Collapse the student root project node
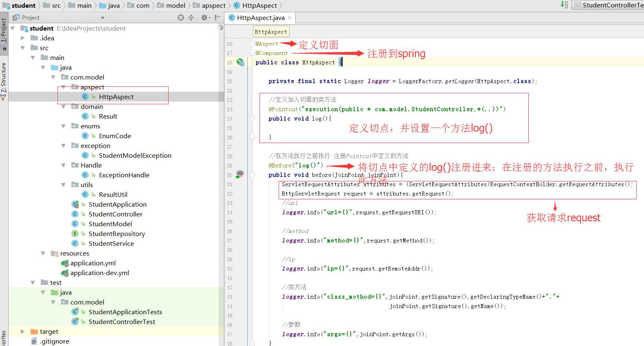The width and height of the screenshot is (644, 346). 13,28
